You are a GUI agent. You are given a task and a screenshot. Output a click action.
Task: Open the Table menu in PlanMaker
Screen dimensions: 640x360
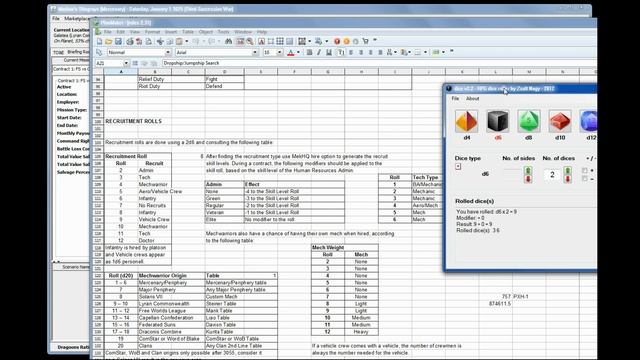click(188, 32)
